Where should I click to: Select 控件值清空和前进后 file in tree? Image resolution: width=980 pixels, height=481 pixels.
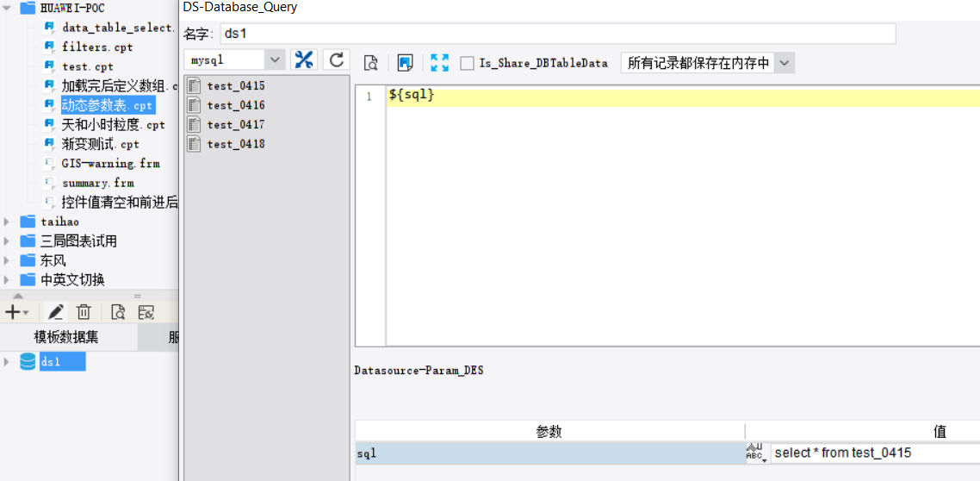tap(120, 202)
